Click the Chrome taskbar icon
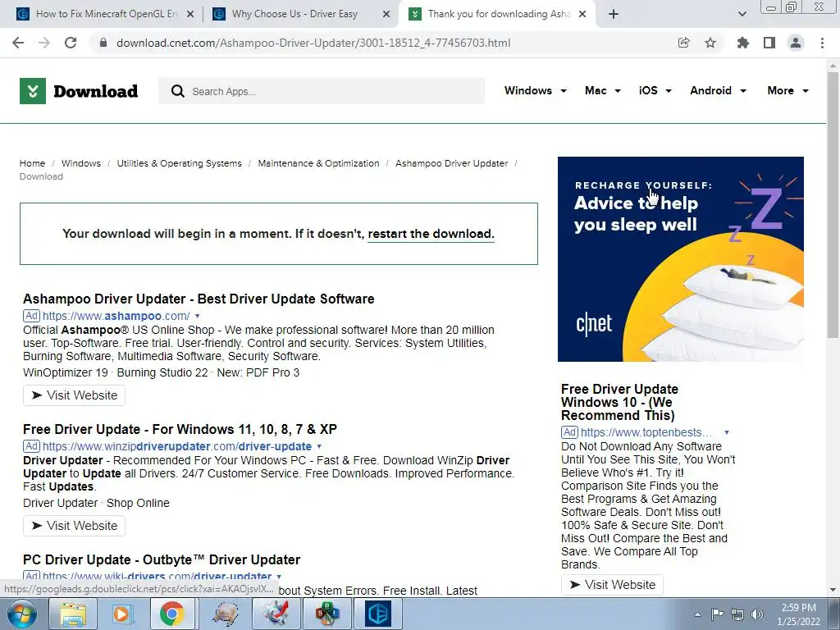The image size is (840, 630). click(x=171, y=614)
